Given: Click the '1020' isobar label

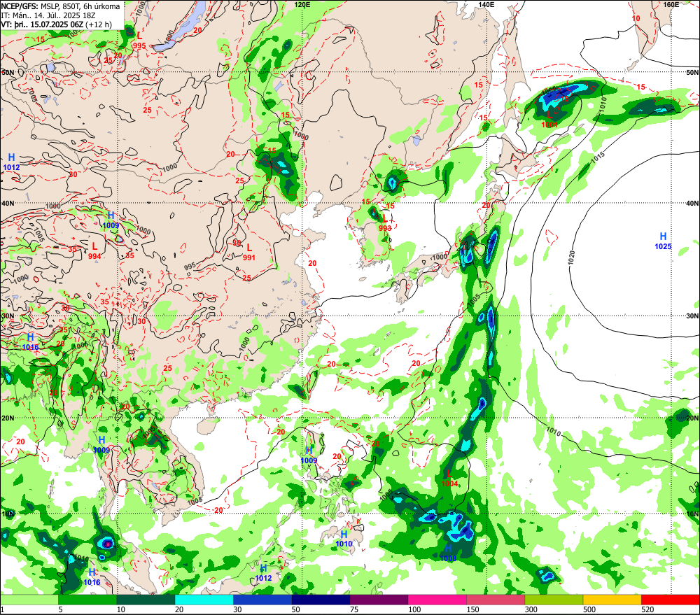Looking at the screenshot, I should tap(571, 257).
